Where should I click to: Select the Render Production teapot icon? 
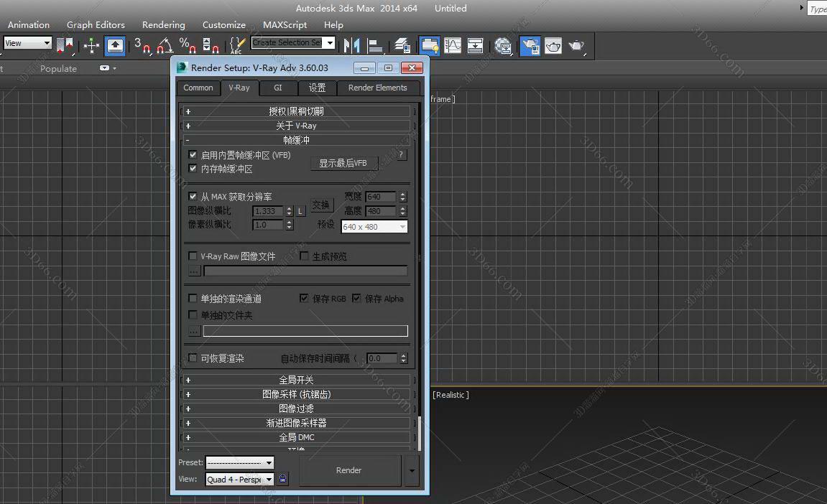coord(576,45)
